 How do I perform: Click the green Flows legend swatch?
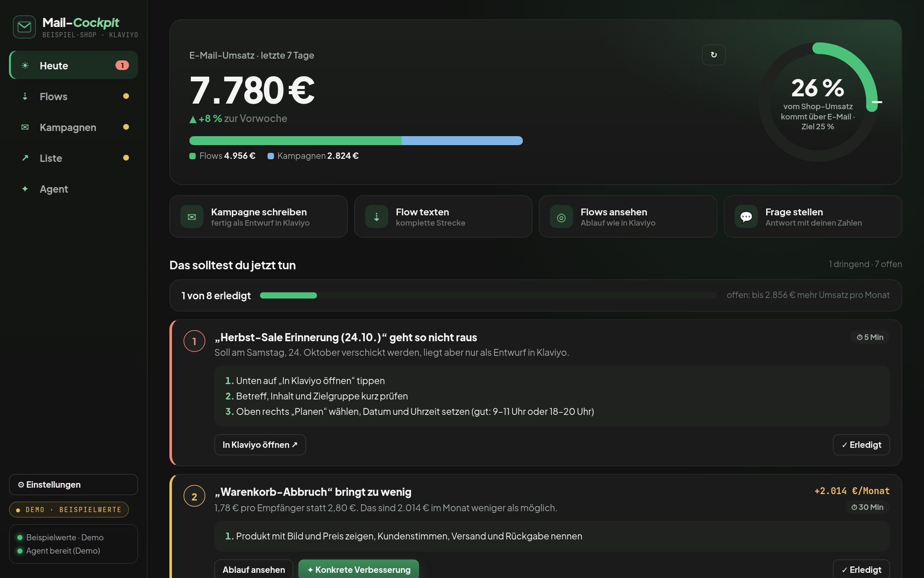[192, 156]
